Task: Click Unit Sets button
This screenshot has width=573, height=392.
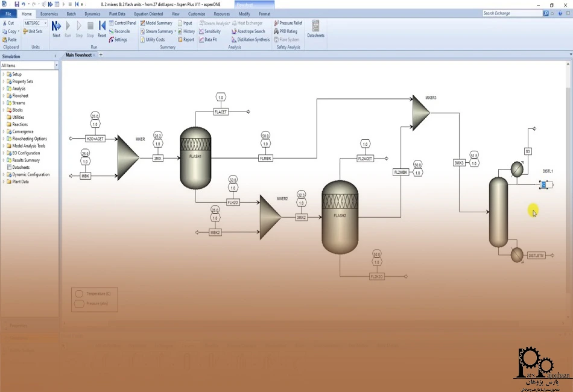Action: pos(33,31)
